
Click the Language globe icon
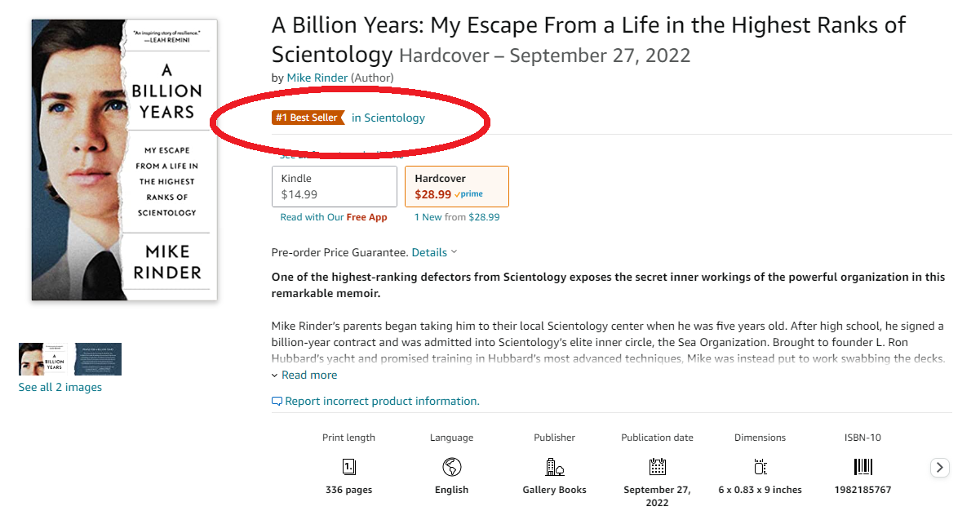pos(451,467)
